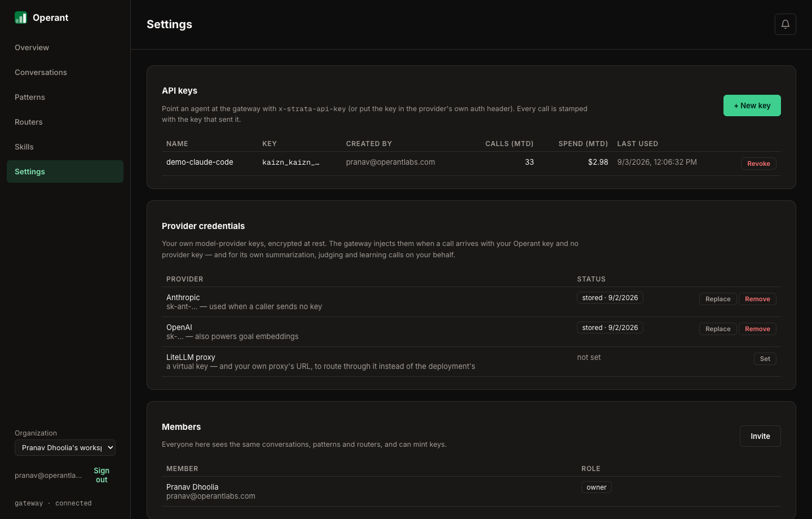Click the last used timestamp 9/3/2026, 12:06:32 PM
This screenshot has width=812, height=519.
coord(657,162)
